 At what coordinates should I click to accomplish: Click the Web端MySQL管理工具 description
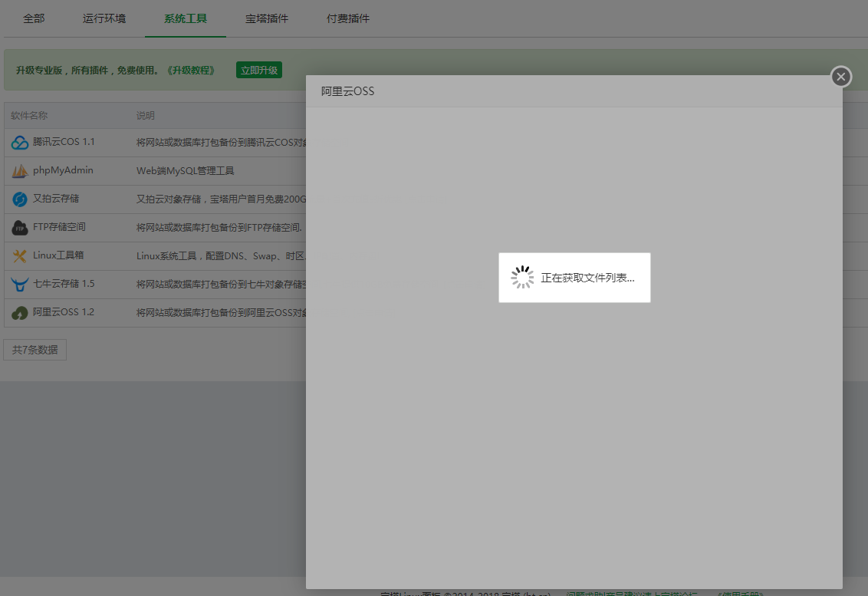(186, 170)
